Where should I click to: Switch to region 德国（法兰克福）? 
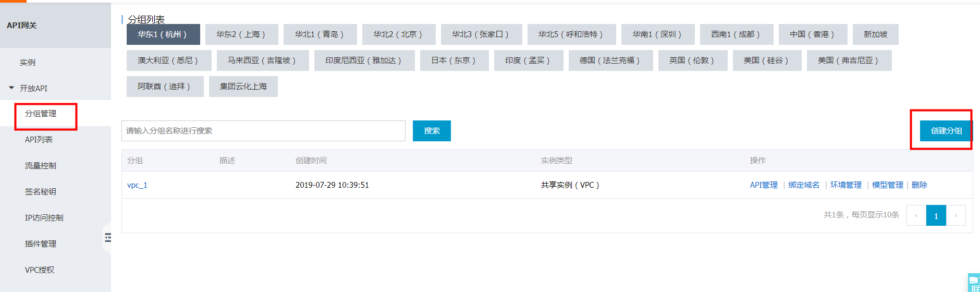coord(611,60)
